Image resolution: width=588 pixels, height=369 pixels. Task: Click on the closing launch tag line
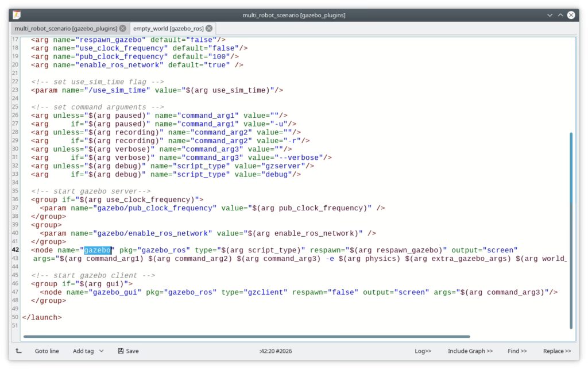(41, 318)
